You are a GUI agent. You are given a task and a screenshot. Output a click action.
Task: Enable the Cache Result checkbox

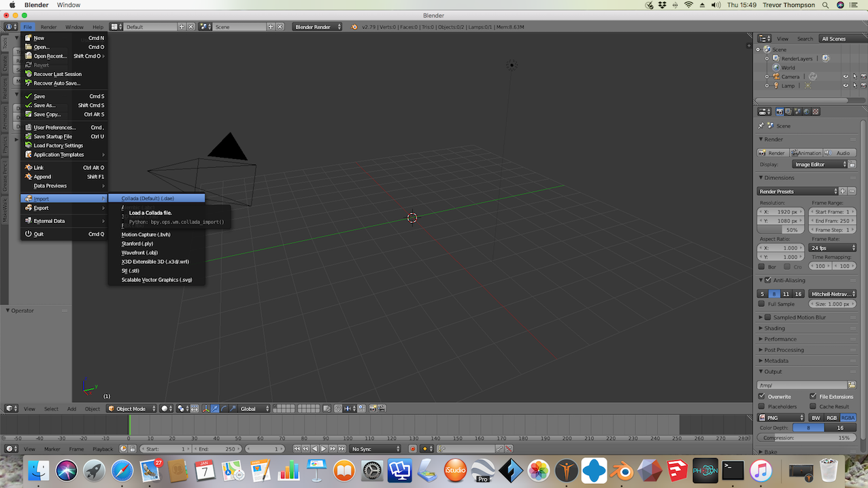[x=813, y=406]
